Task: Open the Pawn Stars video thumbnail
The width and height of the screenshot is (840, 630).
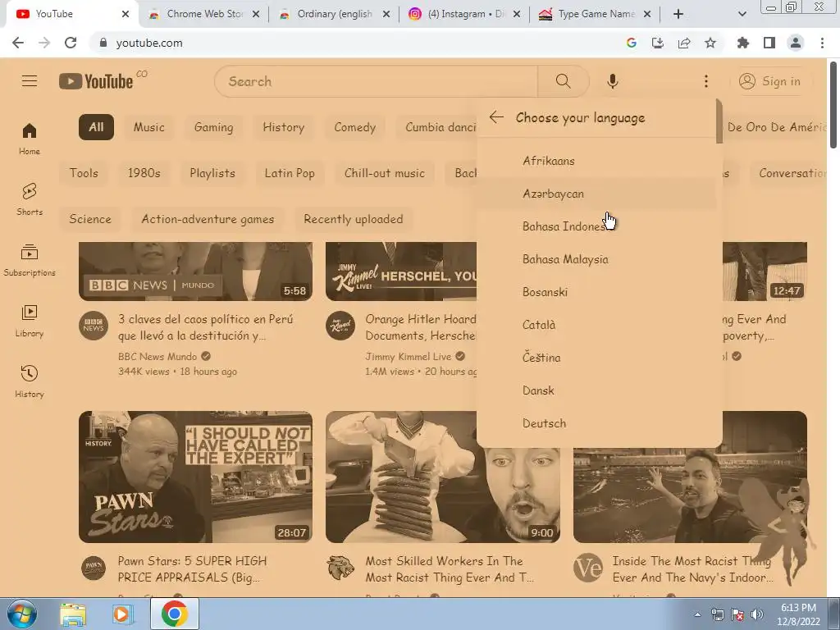Action: (x=195, y=477)
